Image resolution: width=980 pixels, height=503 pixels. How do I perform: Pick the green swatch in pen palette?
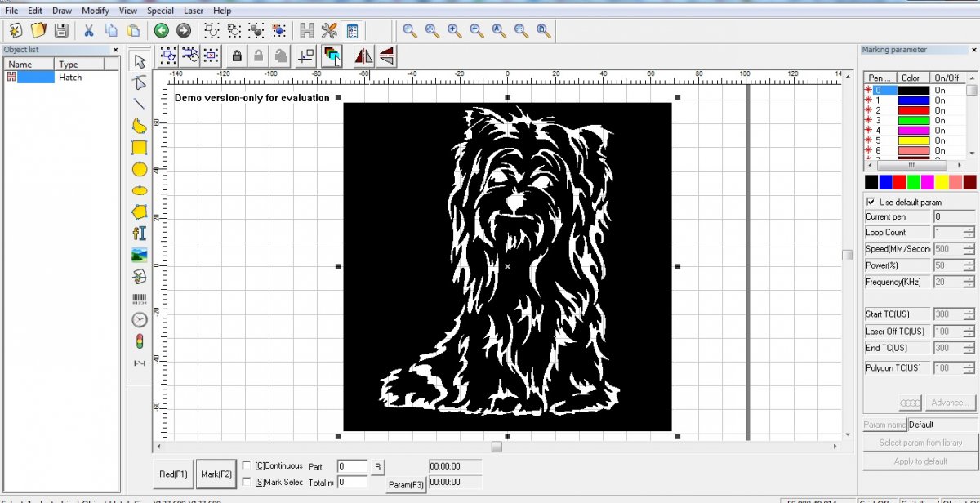click(x=914, y=182)
